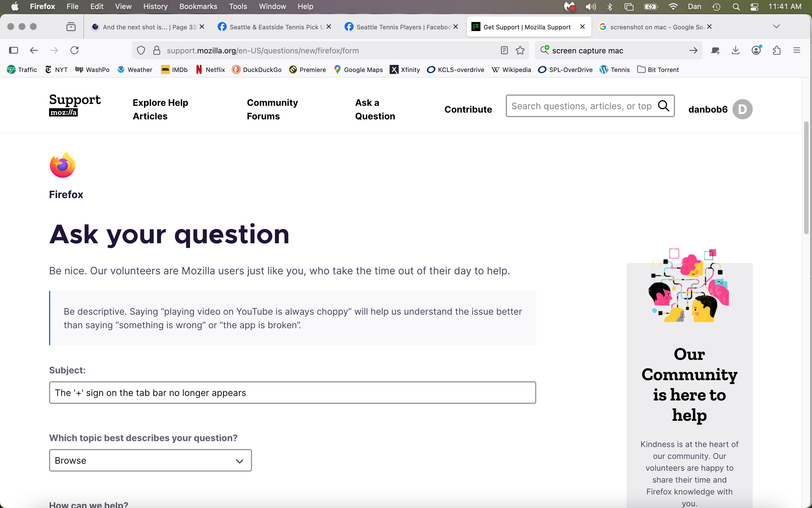This screenshot has height=508, width=812.
Task: Open the Traffic bookmark
Action: tap(22, 69)
